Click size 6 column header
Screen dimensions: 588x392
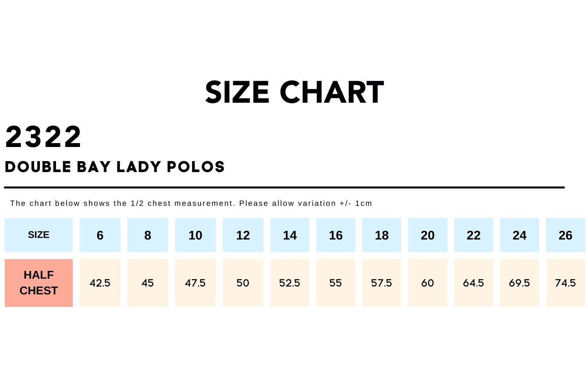click(x=100, y=235)
